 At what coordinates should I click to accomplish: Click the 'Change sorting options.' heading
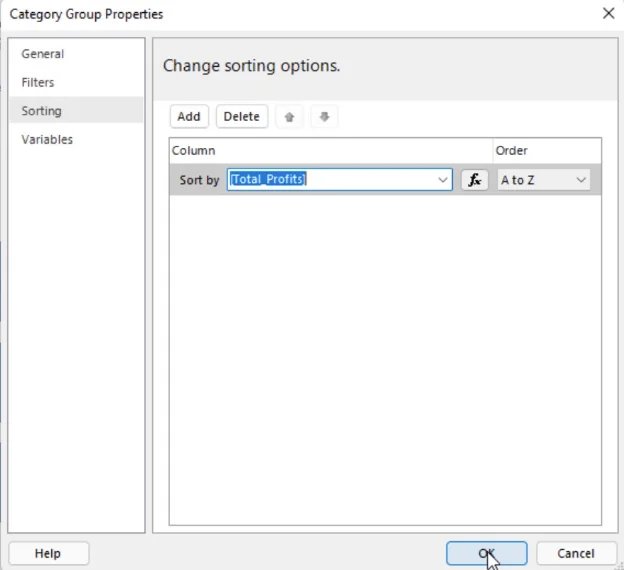[x=252, y=66]
